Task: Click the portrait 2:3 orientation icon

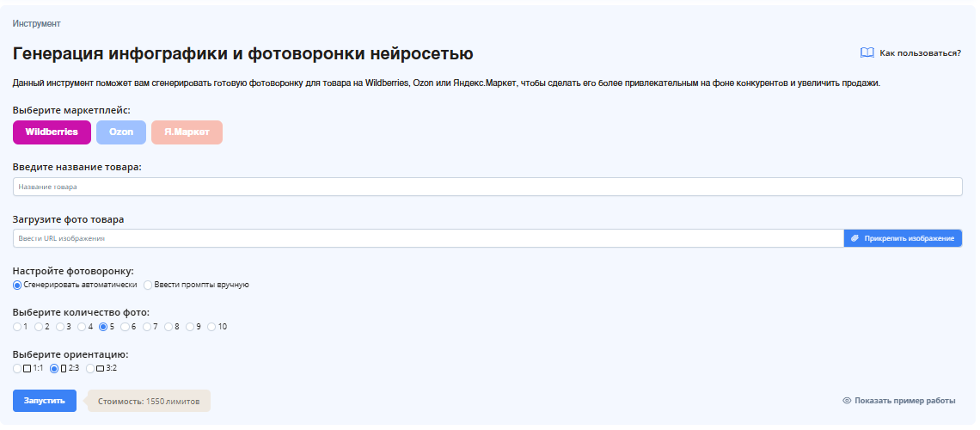Action: (64, 368)
